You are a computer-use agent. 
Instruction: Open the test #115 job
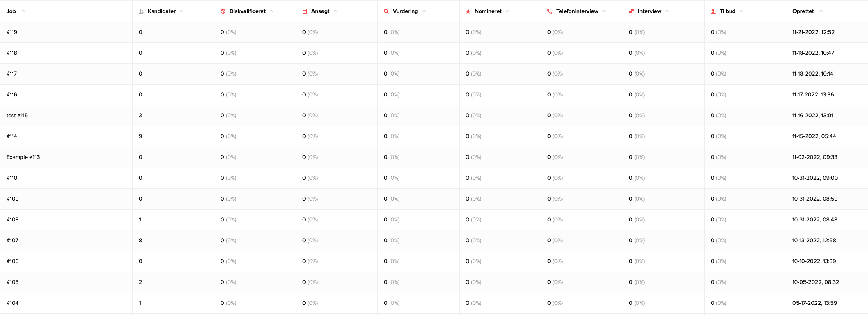17,116
